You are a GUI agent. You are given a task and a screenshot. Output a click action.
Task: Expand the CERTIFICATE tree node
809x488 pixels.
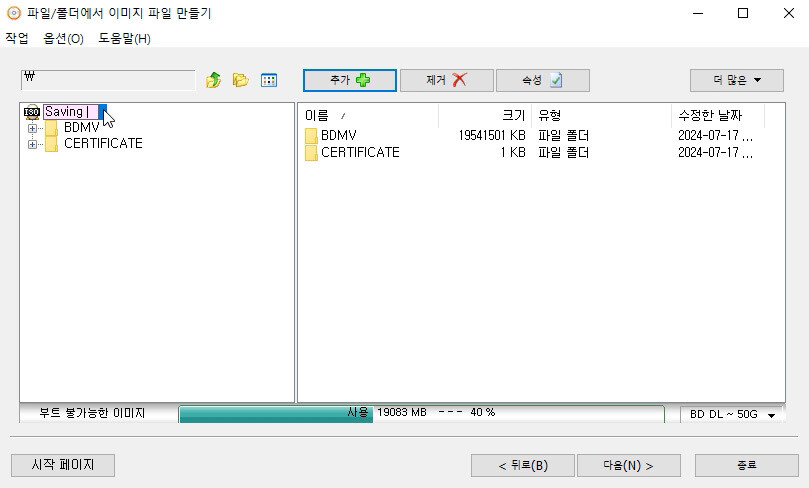33,144
